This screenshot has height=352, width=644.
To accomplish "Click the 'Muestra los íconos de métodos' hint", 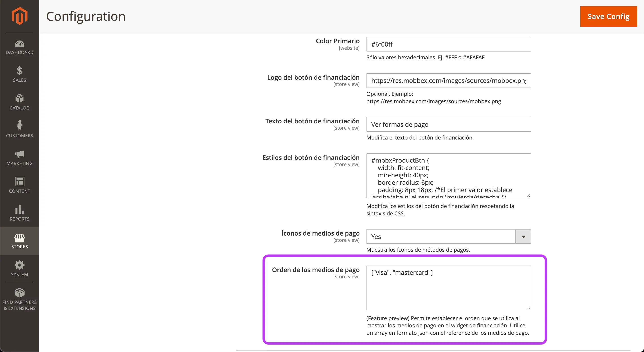I will pos(418,250).
